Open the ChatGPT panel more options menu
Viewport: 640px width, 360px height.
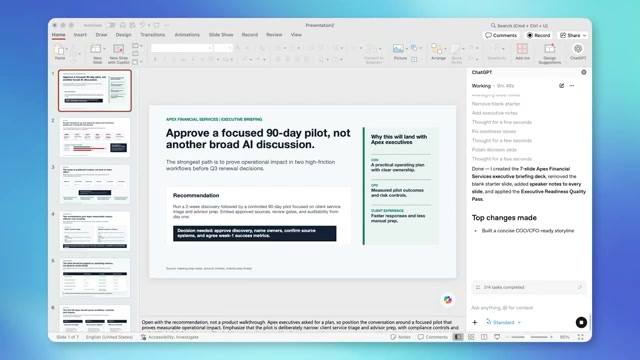pyautogui.click(x=572, y=86)
